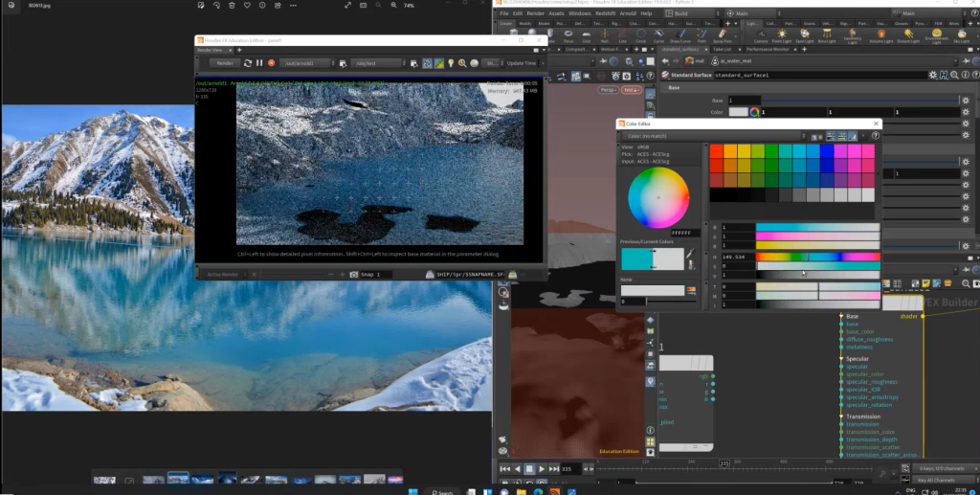Add a Volume Light from shelf
Screen dimensions: 980x495
881,35
